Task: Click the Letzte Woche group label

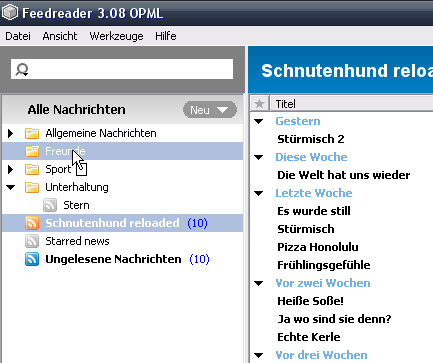Action: pyautogui.click(x=314, y=193)
